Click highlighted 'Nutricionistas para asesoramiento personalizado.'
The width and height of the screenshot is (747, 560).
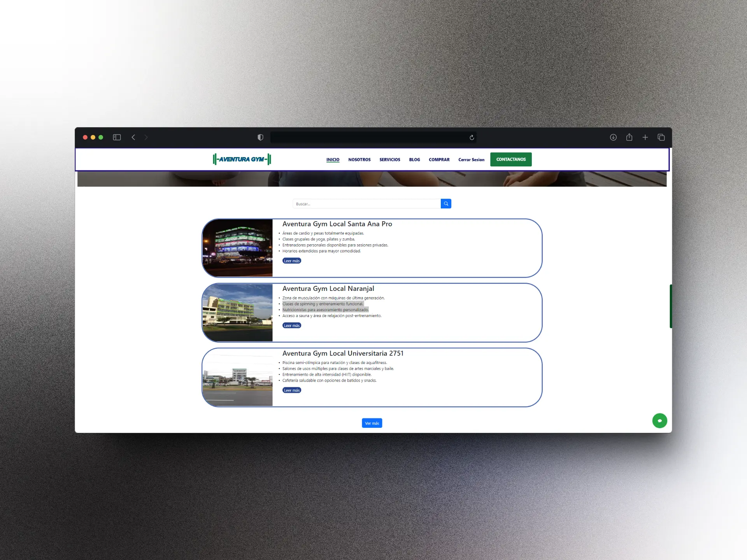click(x=325, y=310)
